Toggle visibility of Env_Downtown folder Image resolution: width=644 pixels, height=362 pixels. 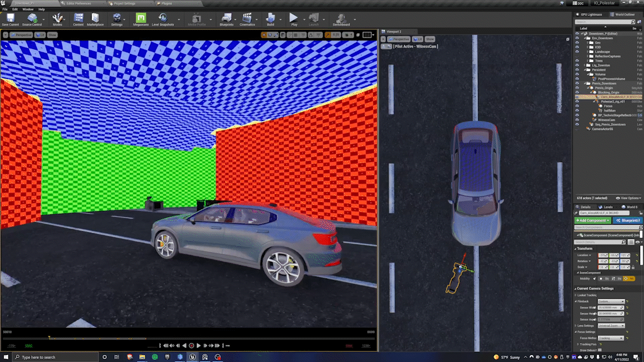pos(577,38)
